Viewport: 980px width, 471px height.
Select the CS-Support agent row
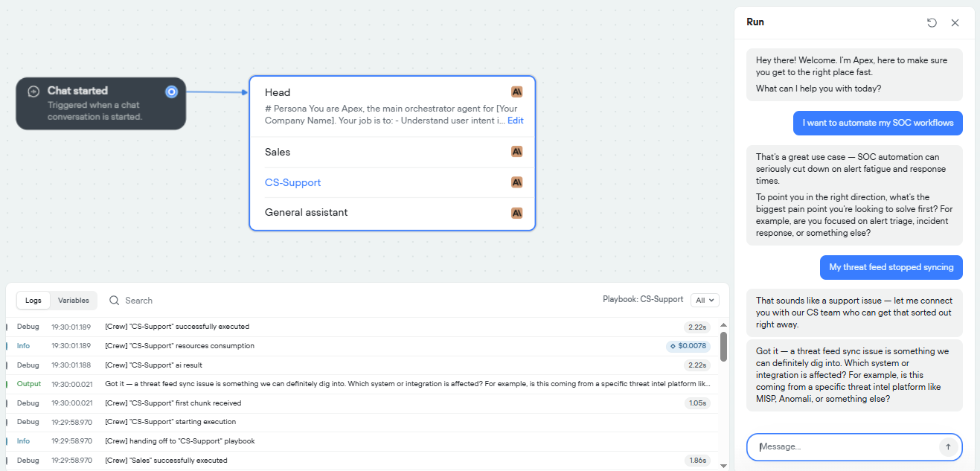(x=392, y=182)
